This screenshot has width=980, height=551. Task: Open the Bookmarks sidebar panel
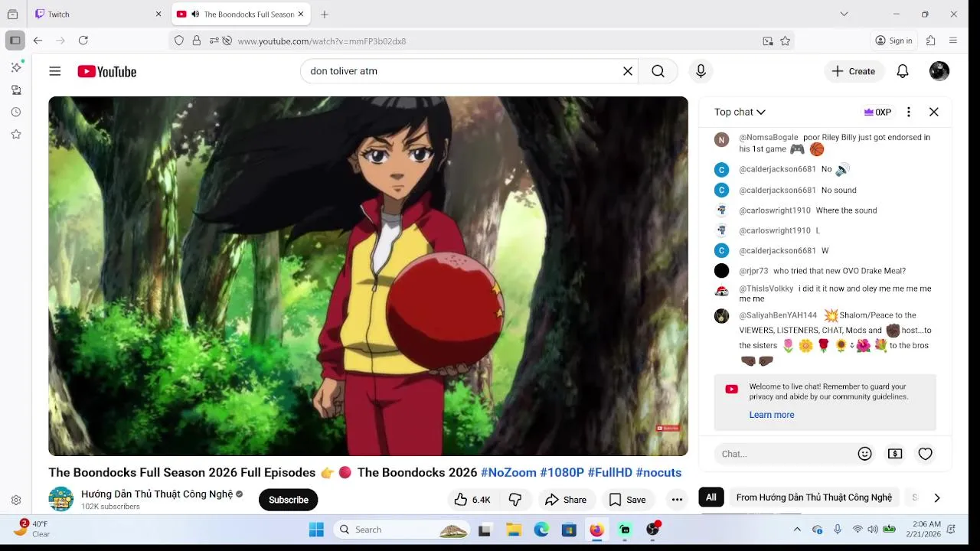[16, 134]
